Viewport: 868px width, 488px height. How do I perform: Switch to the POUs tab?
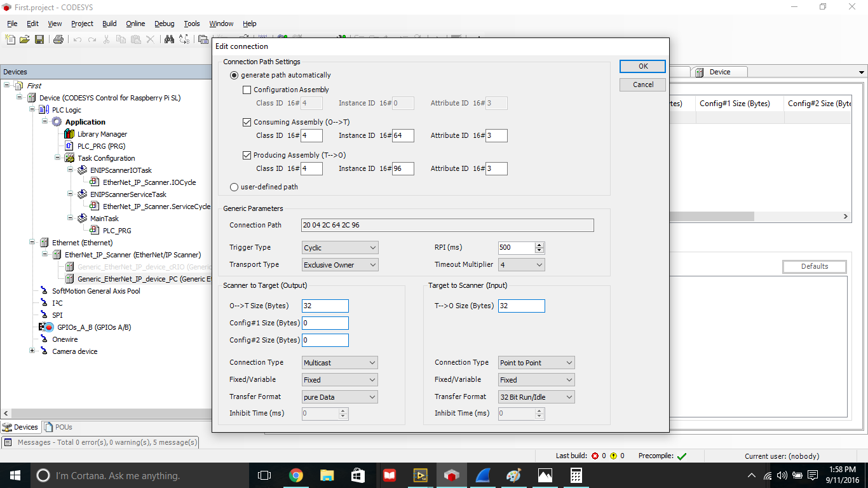click(x=58, y=427)
